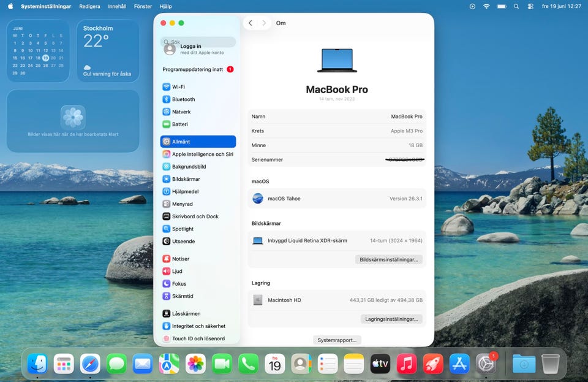Open Bluetooth settings in sidebar
The image size is (588, 382).
click(198, 99)
